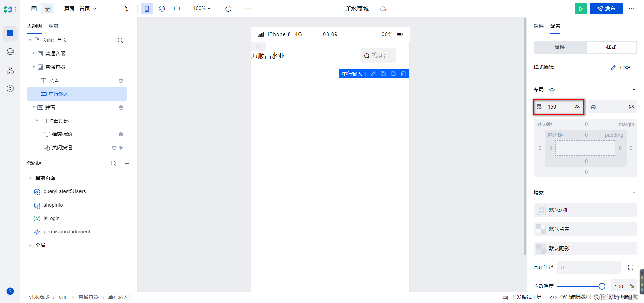Open top-right more menu ellipsis
The image size is (644, 303).
[x=632, y=9]
